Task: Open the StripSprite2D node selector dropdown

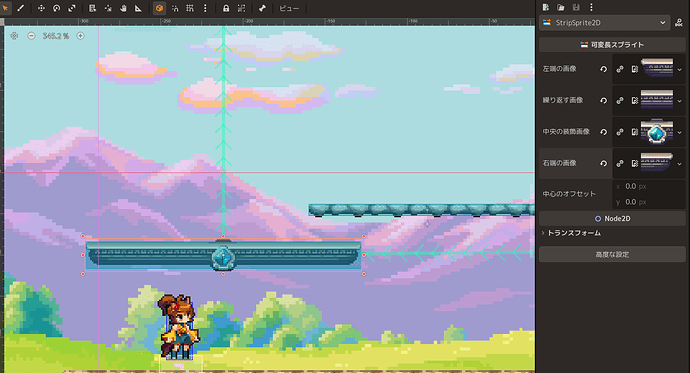Action: (x=605, y=22)
